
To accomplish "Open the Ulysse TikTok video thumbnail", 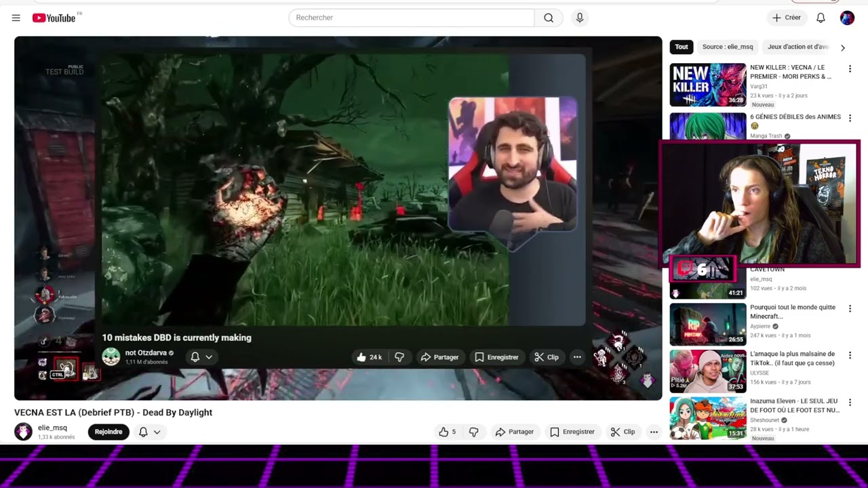I will (708, 371).
